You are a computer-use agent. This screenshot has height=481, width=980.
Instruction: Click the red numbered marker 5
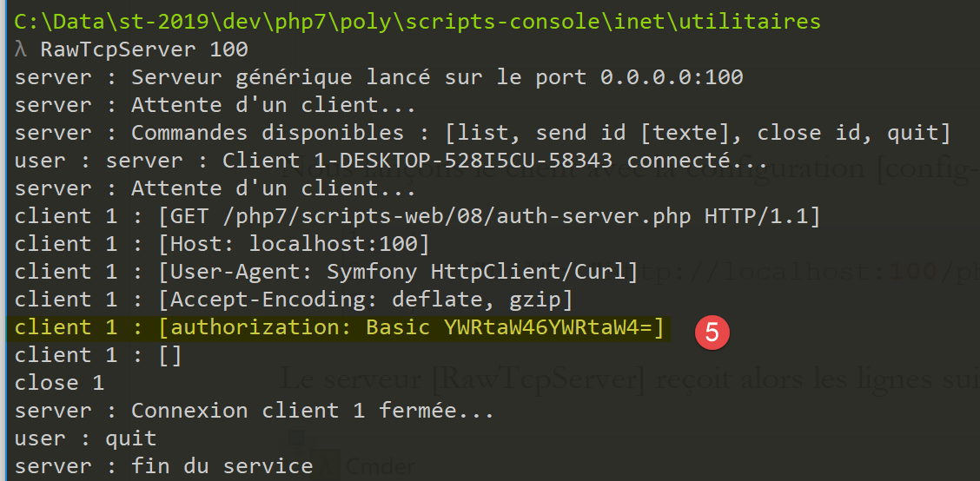tap(712, 333)
